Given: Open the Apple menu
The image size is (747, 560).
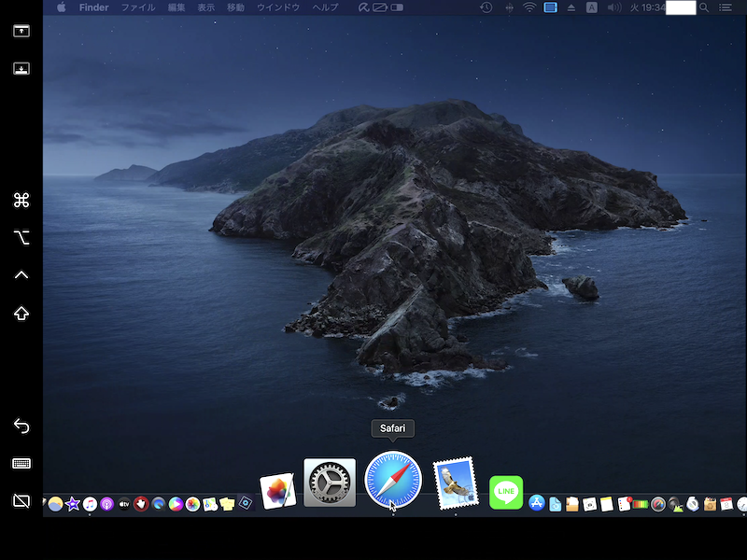Looking at the screenshot, I should (x=62, y=7).
